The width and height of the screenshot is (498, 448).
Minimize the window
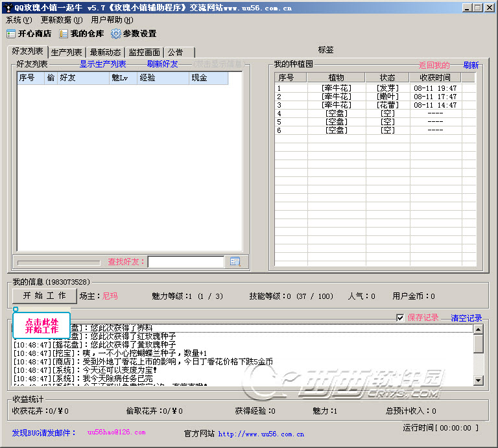point(467,8)
